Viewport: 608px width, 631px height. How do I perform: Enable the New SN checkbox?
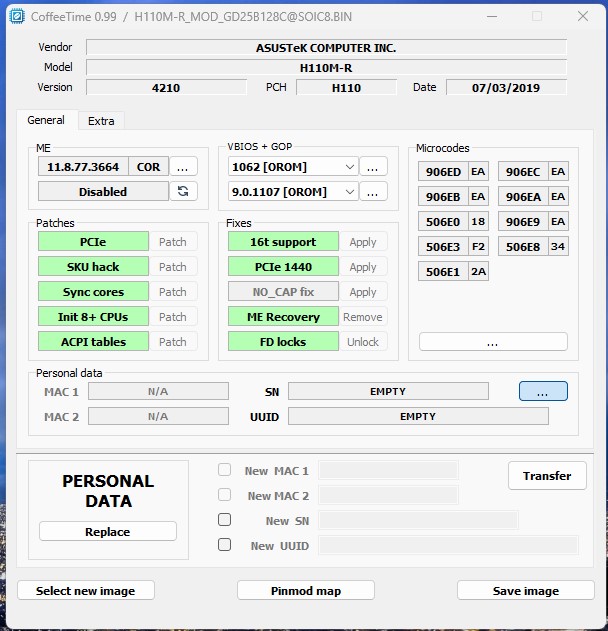click(225, 520)
